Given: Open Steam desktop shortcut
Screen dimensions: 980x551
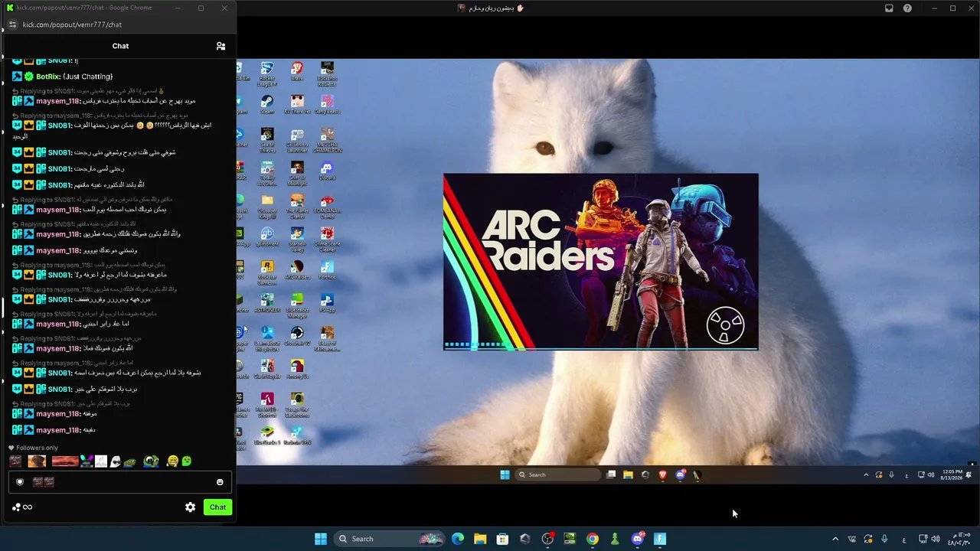Looking at the screenshot, I should click(267, 104).
